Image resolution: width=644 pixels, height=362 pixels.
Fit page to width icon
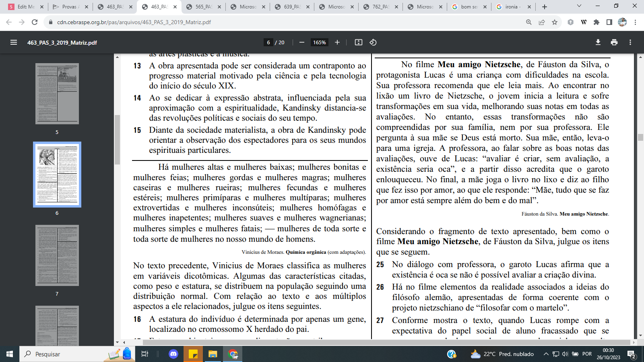point(359,42)
